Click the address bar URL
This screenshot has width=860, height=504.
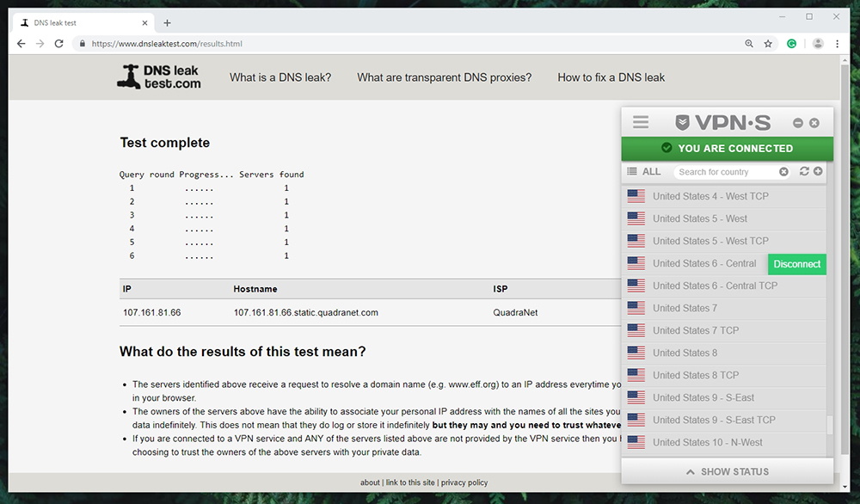[167, 44]
